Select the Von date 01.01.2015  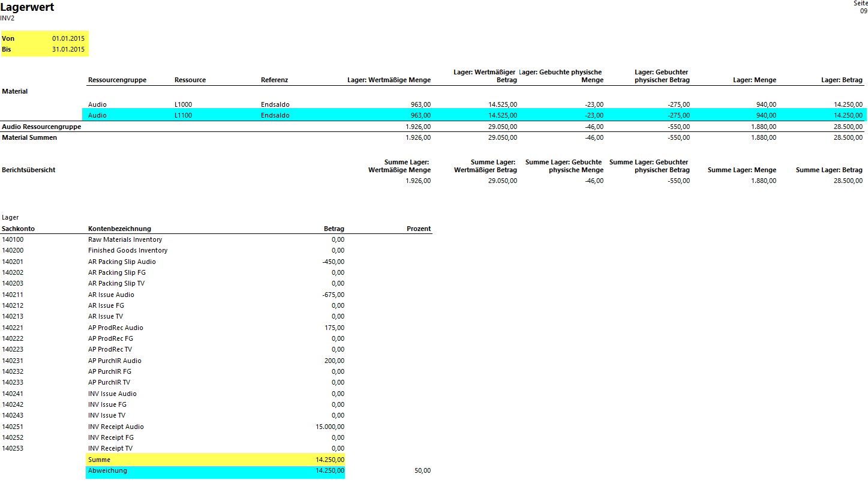point(68,38)
